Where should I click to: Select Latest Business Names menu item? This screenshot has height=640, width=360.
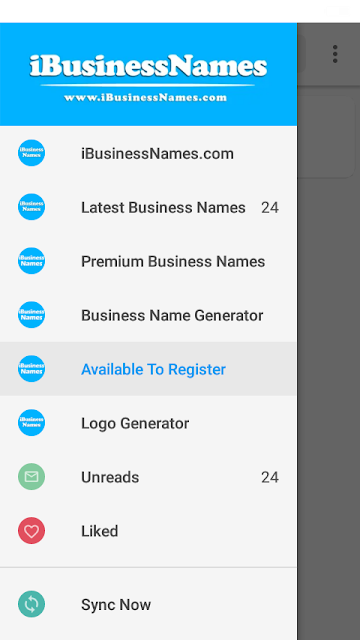[149, 207]
